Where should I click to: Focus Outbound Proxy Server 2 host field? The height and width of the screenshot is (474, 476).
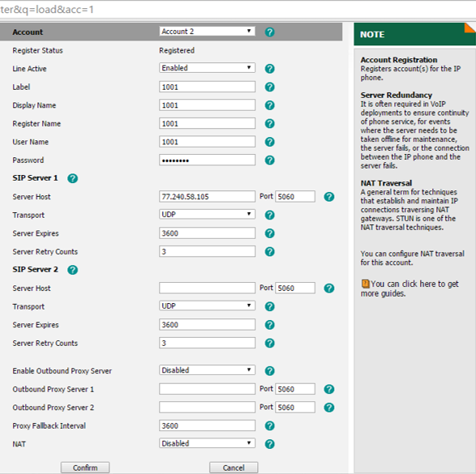[x=207, y=408]
